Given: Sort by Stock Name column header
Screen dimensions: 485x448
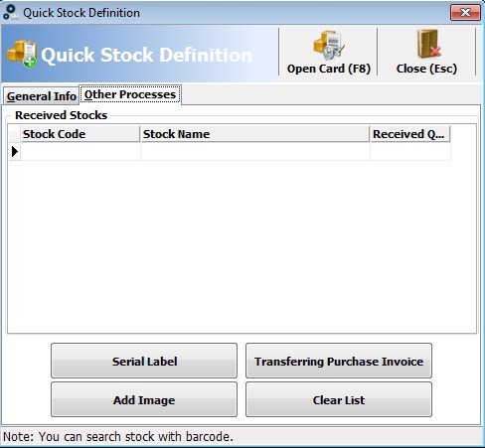Looking at the screenshot, I should coord(255,134).
